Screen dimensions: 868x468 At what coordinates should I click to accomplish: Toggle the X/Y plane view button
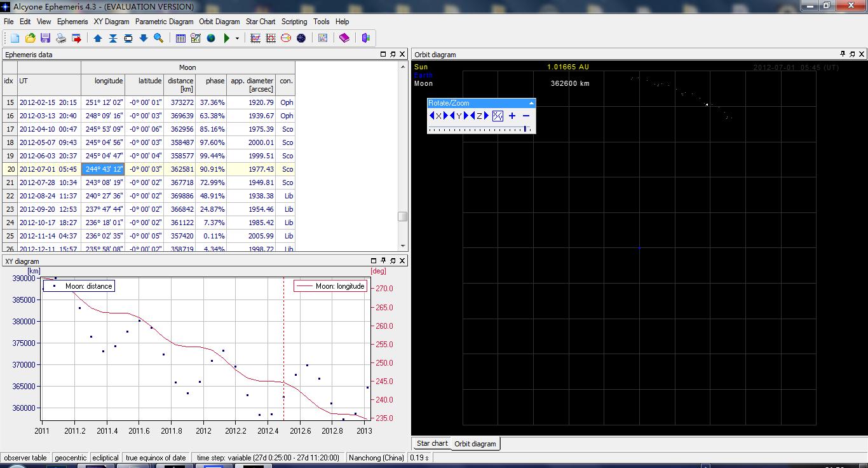pos(498,116)
